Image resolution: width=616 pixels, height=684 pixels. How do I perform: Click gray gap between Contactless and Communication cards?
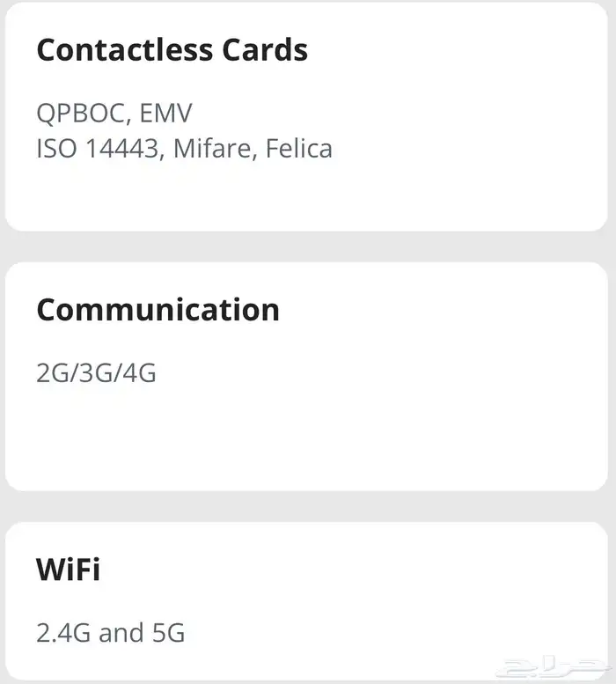point(308,246)
